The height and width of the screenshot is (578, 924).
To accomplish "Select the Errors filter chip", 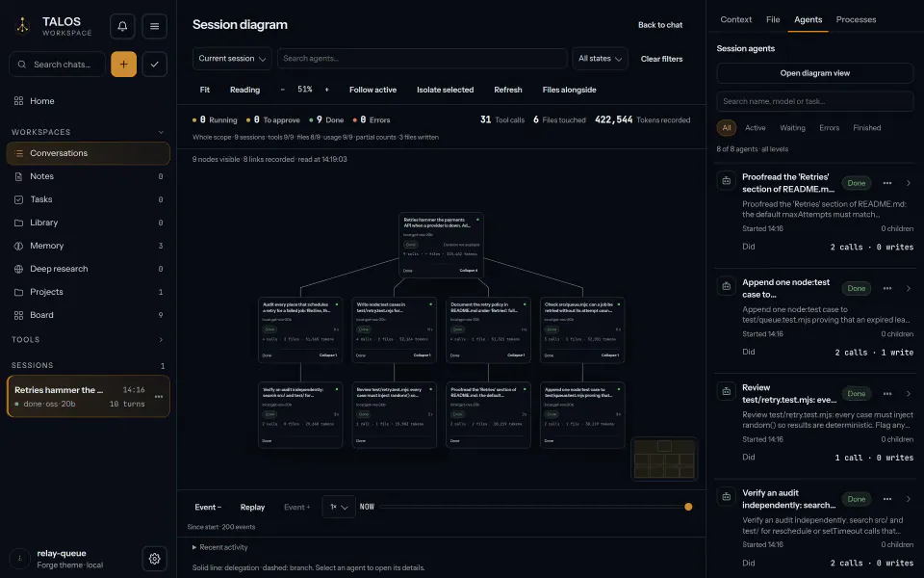I will 829,127.
